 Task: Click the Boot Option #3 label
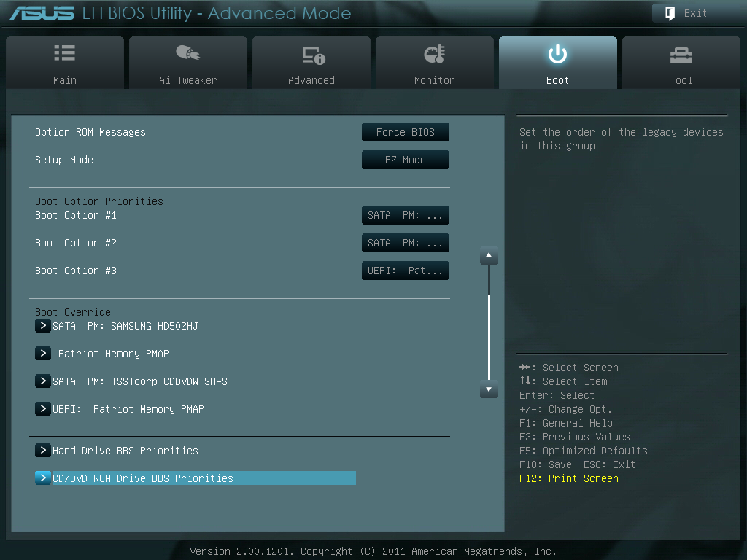tap(76, 271)
